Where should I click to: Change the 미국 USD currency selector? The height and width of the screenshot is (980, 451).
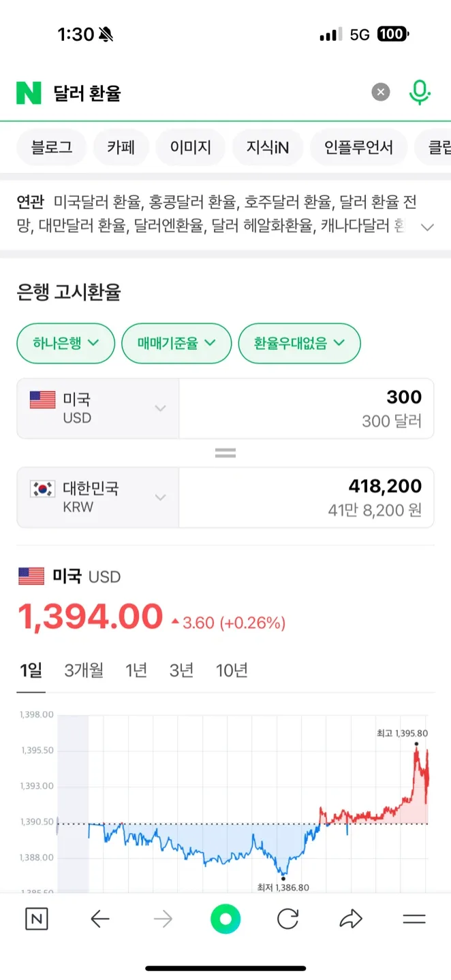coord(98,408)
